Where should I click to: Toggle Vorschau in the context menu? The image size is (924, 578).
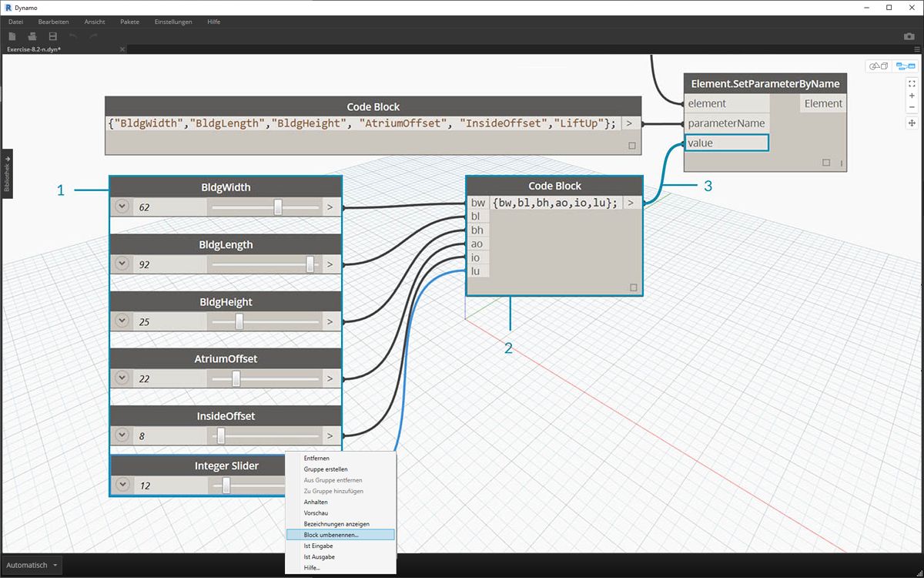tap(340, 512)
